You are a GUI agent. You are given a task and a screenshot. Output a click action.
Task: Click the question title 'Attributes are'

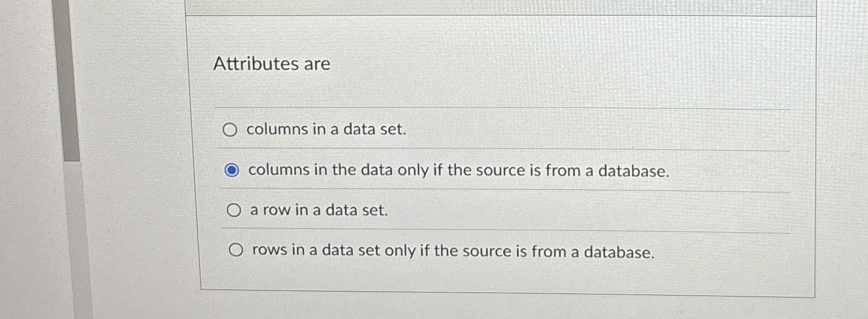(272, 64)
